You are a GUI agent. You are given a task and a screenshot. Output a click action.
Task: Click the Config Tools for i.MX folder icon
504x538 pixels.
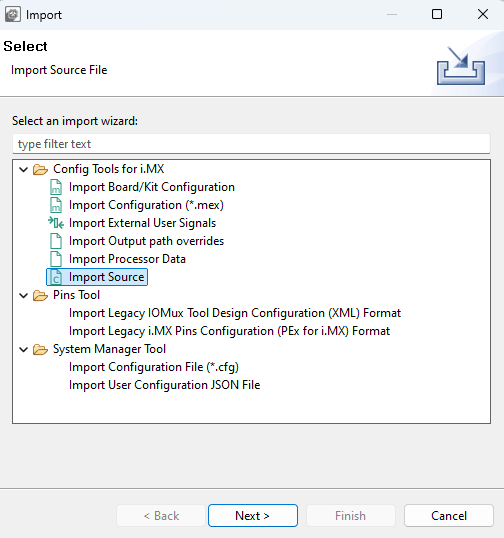coord(40,169)
